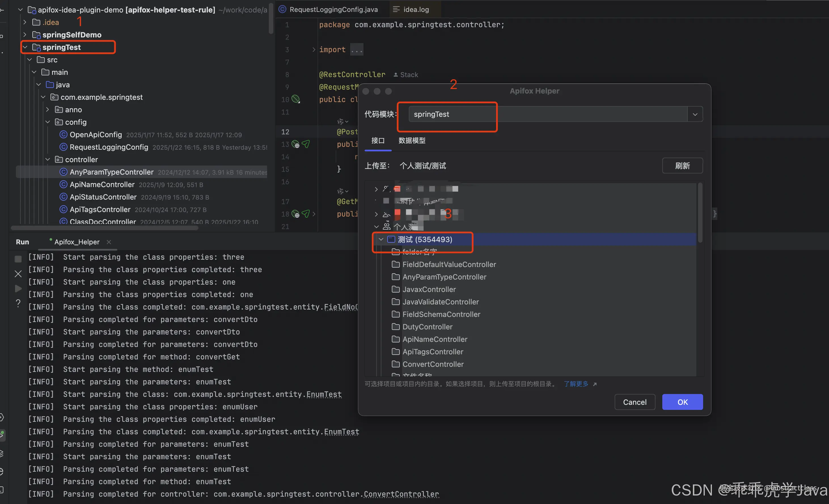Open the 代码模块 module dropdown arrow
829x504 pixels.
pyautogui.click(x=695, y=115)
